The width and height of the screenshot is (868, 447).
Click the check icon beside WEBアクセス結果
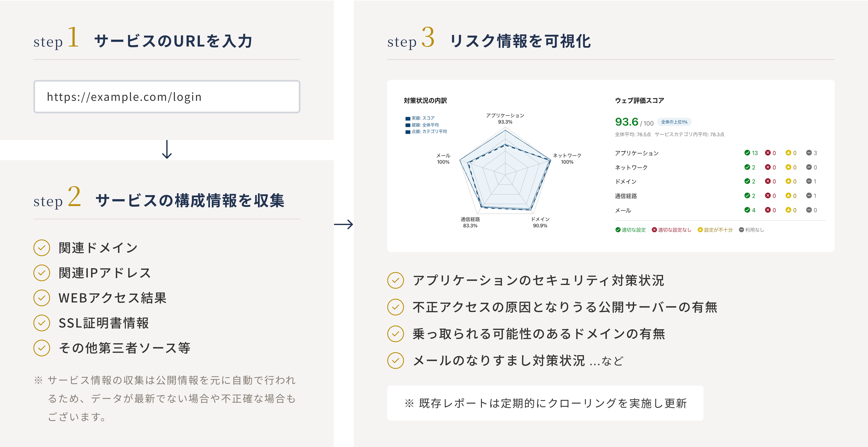(x=42, y=298)
